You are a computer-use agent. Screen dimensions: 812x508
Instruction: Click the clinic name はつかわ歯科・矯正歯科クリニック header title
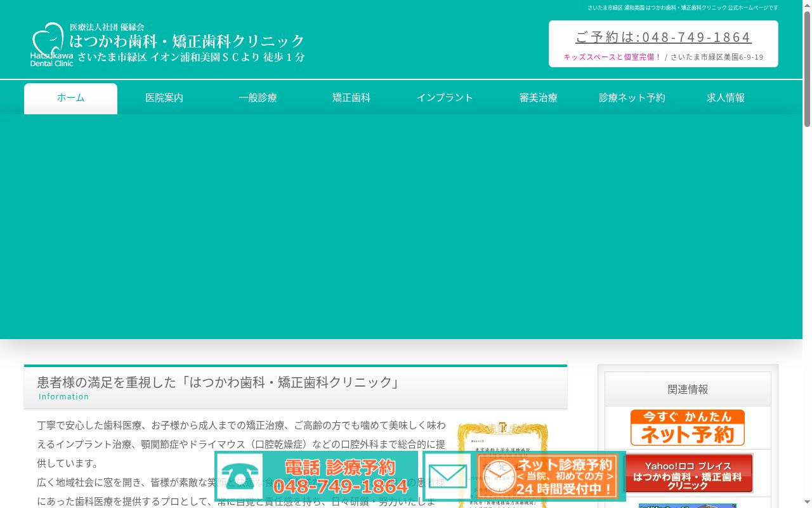pyautogui.click(x=187, y=41)
